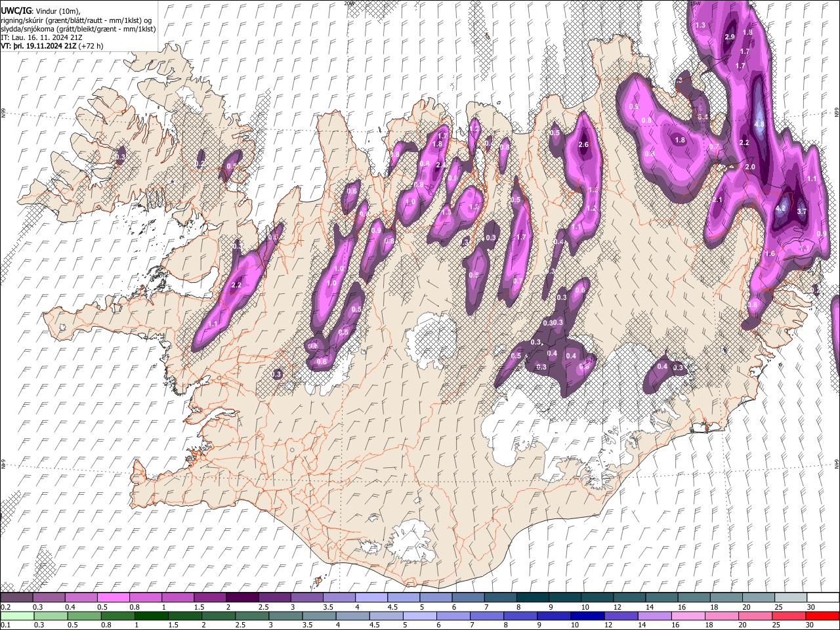Click the 'IT: Lau. 16. 11. 2024 21Z' line
This screenshot has width=840, height=630.
[x=41, y=37]
